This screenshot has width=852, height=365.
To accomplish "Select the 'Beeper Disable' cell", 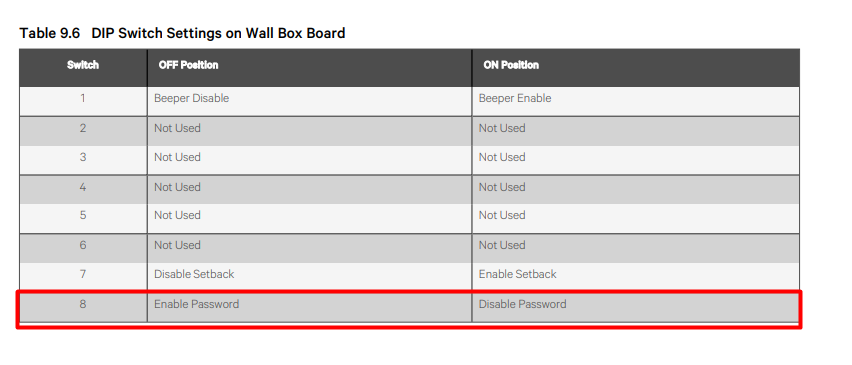I will click(309, 102).
